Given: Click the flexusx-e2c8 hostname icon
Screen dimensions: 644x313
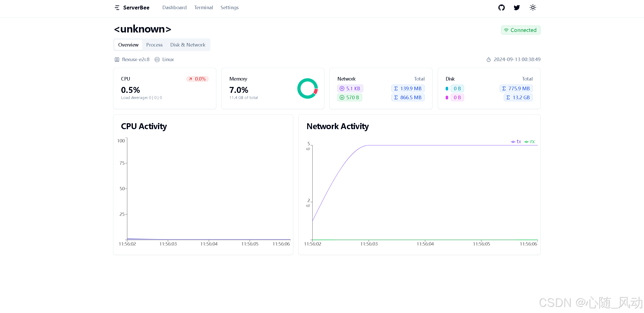Looking at the screenshot, I should pos(117,60).
